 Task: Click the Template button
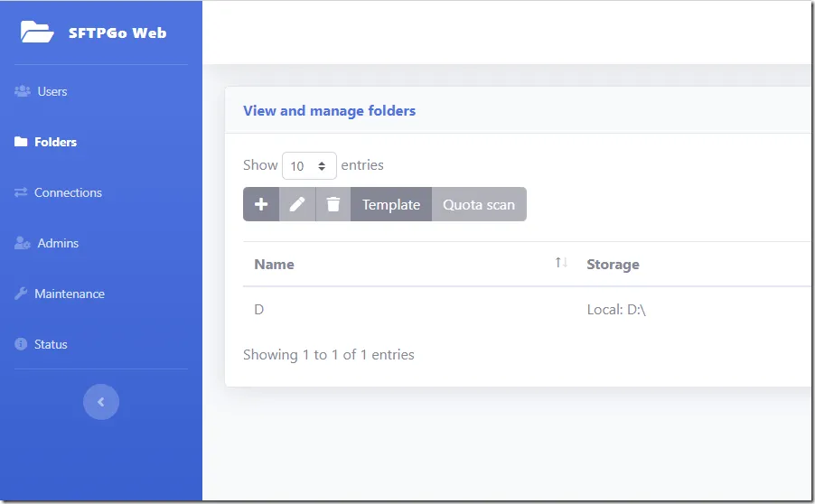coord(391,204)
